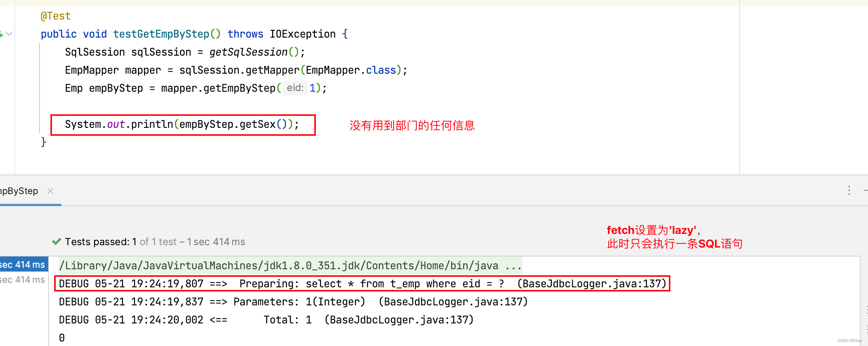The height and width of the screenshot is (346, 868).
Task: Click the JDK java path console line
Action: pos(290,266)
